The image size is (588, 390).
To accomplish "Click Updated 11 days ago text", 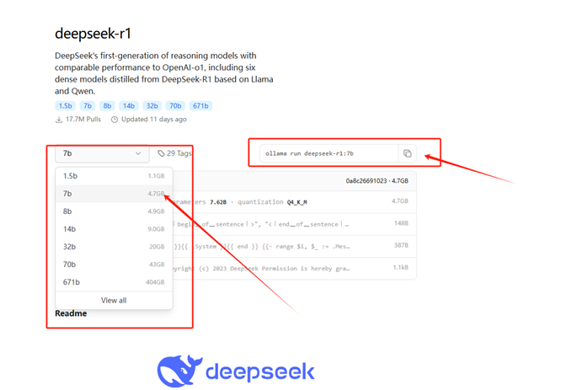I will pos(154,120).
